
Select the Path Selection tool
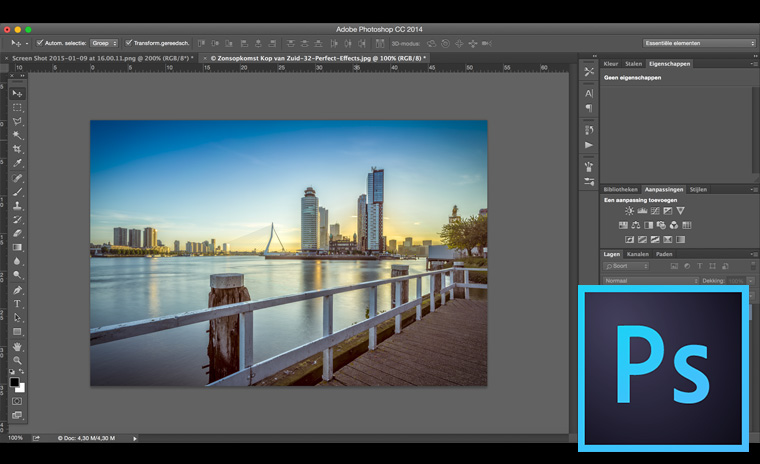click(x=17, y=318)
